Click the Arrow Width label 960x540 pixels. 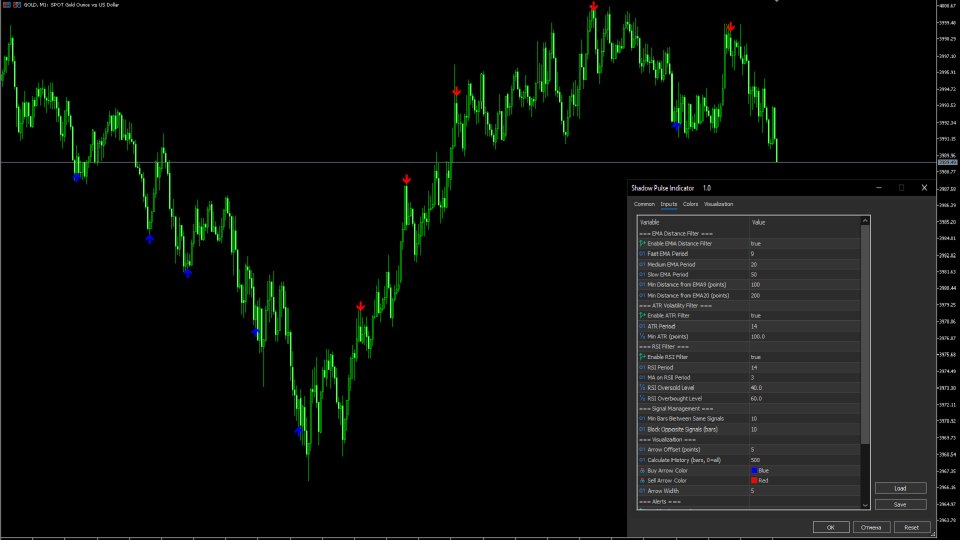point(663,491)
